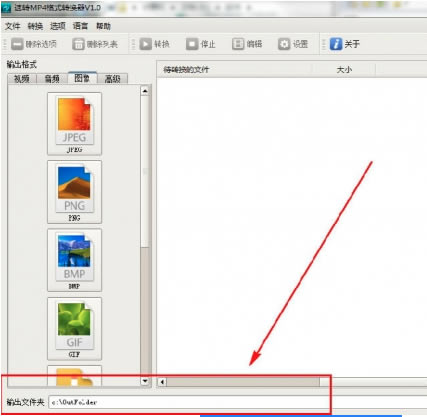This screenshot has width=427, height=417.
Task: Open the Language menu
Action: tap(80, 26)
